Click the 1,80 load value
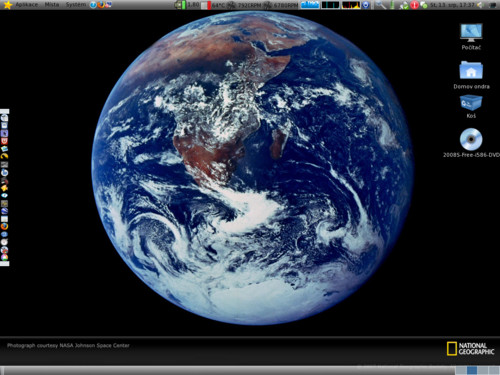Image resolution: width=500 pixels, height=375 pixels. 193,5
